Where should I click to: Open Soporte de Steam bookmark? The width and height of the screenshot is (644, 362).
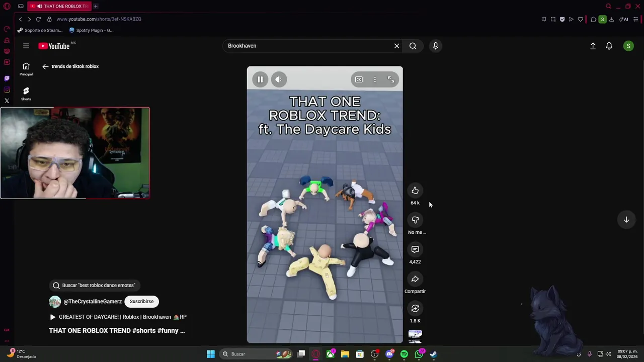[40, 30]
